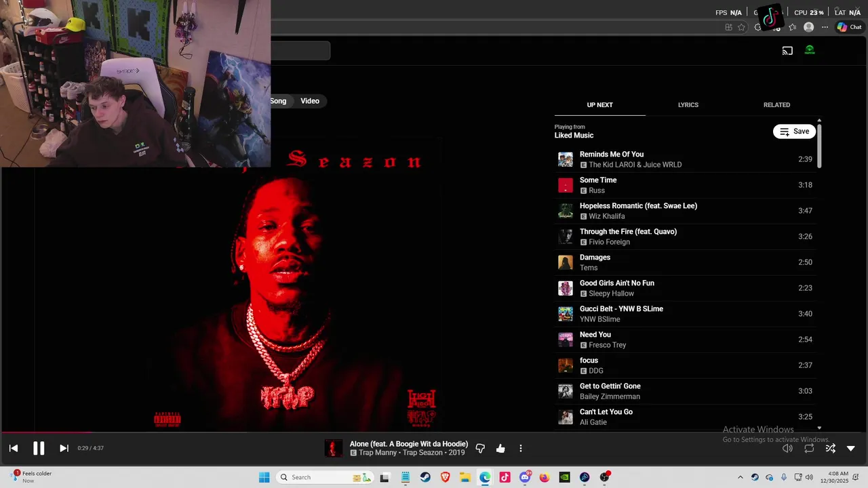Open artist Wiz Khalifa link
Image resolution: width=868 pixels, height=488 pixels.
click(x=607, y=216)
